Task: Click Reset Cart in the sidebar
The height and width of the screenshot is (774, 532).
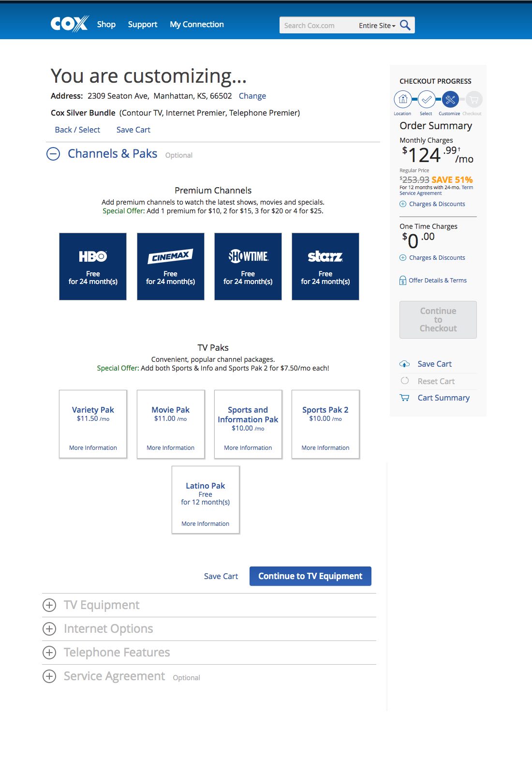Action: (436, 381)
